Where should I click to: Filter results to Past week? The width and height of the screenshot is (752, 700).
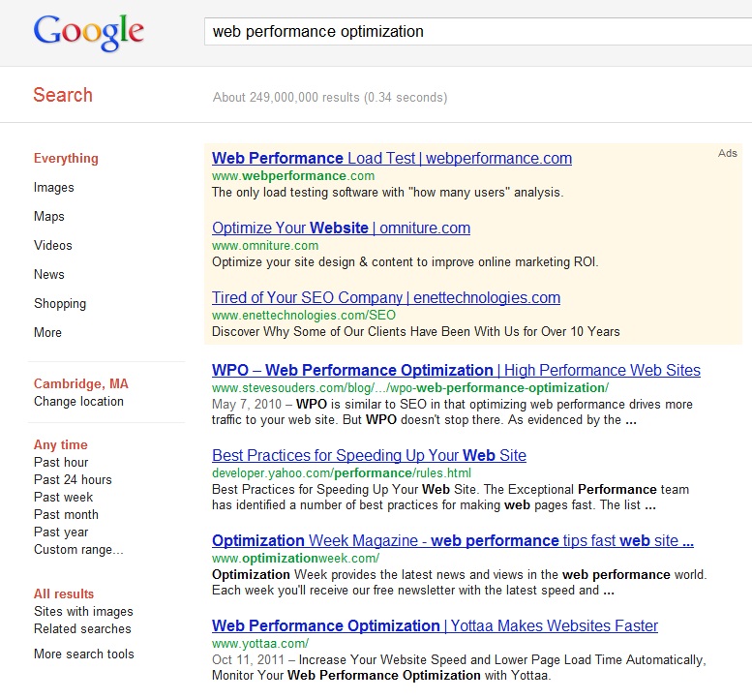coord(63,497)
